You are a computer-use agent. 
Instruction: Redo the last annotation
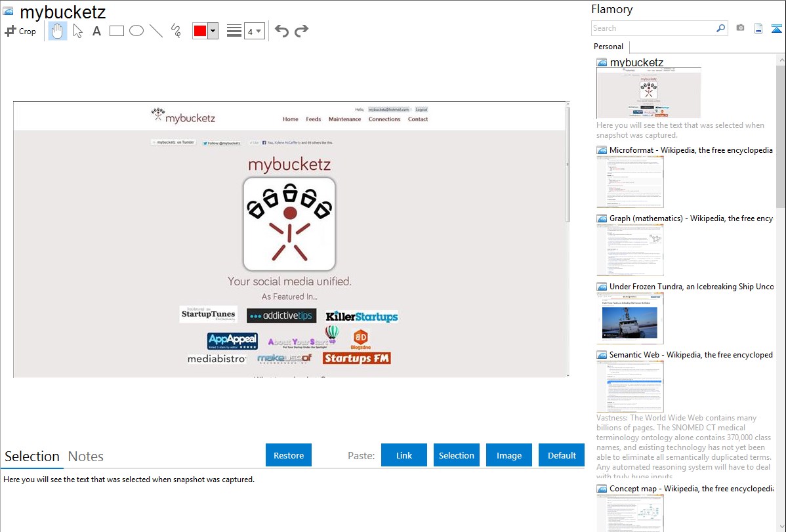click(301, 31)
